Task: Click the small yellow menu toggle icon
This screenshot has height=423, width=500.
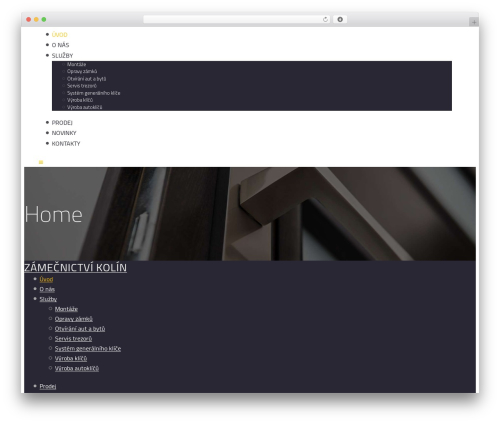Action: pos(41,162)
